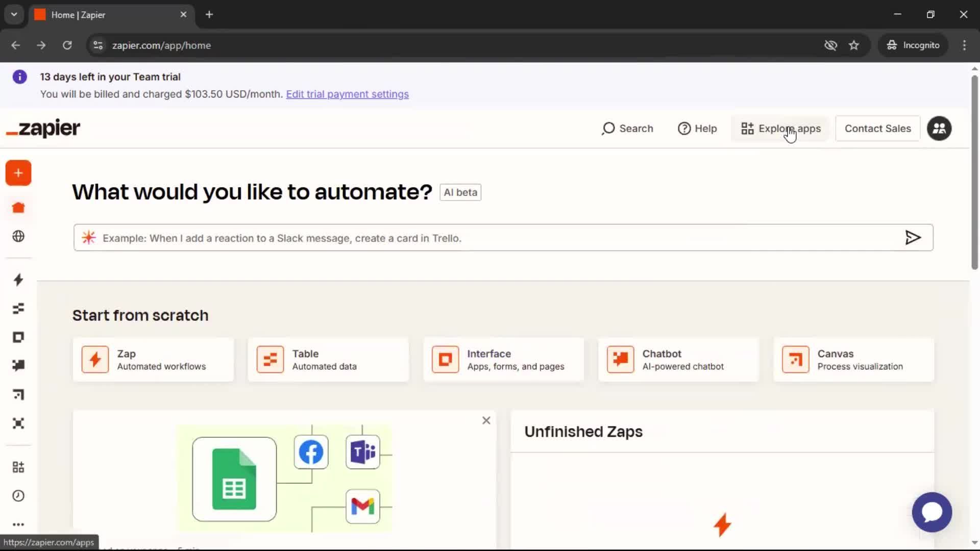This screenshot has height=551, width=980.
Task: Select the Home | Zapier tab
Action: coord(111,15)
